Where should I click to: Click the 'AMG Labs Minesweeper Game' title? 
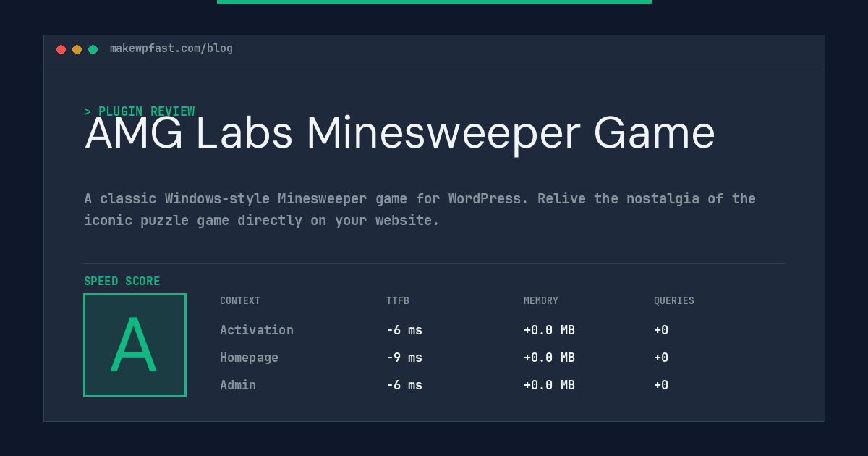pyautogui.click(x=400, y=133)
